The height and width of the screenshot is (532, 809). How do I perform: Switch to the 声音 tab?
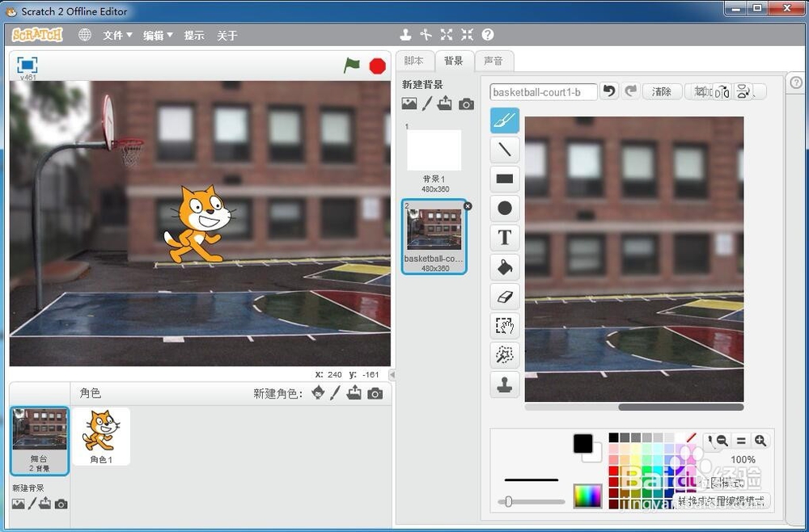[493, 61]
